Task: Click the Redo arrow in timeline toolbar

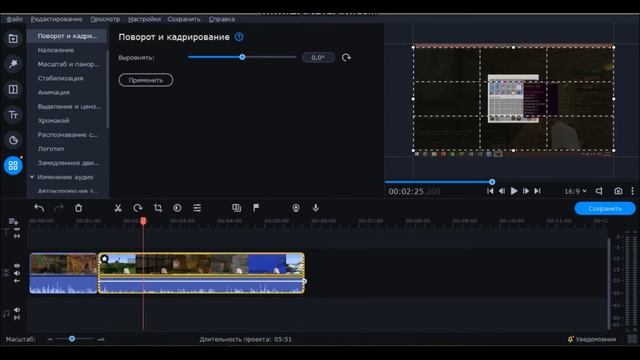Action: point(59,208)
